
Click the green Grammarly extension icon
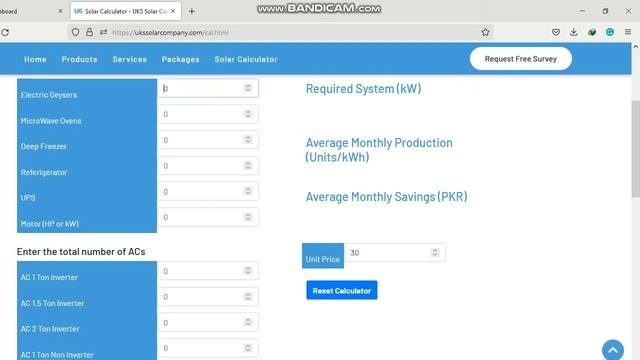pyautogui.click(x=610, y=32)
